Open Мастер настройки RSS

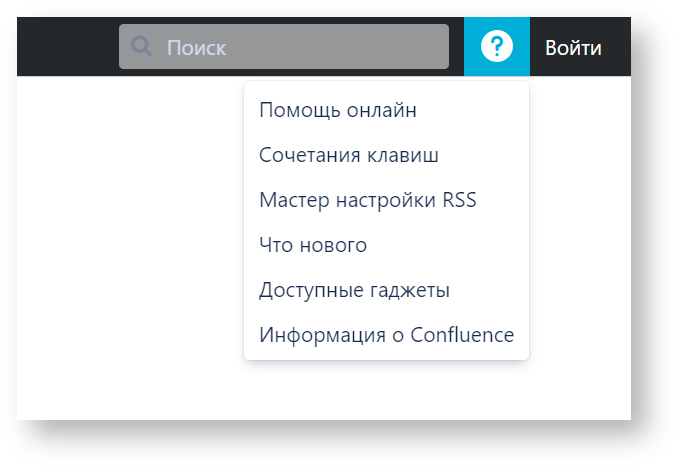367,200
